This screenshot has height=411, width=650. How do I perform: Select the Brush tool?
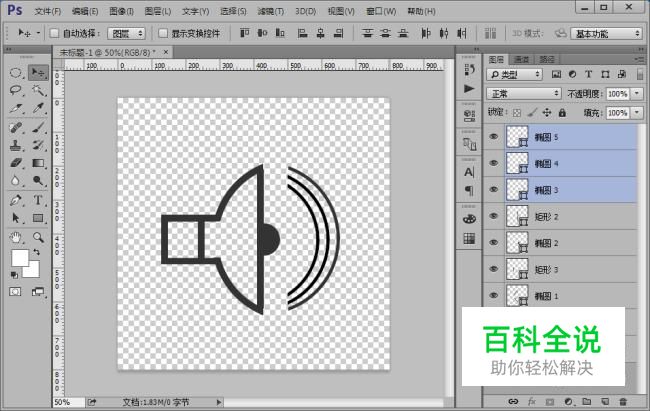tap(38, 127)
